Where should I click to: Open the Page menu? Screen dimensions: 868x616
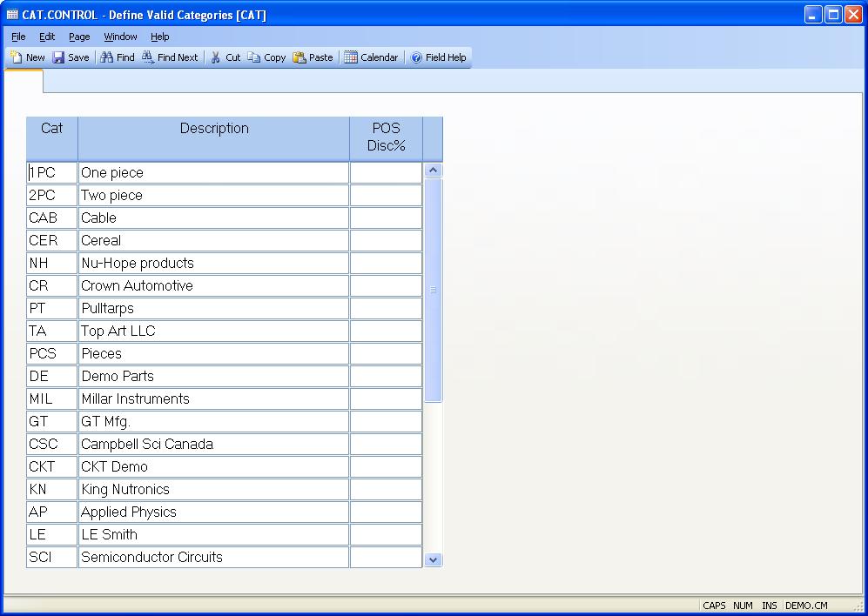pos(79,37)
